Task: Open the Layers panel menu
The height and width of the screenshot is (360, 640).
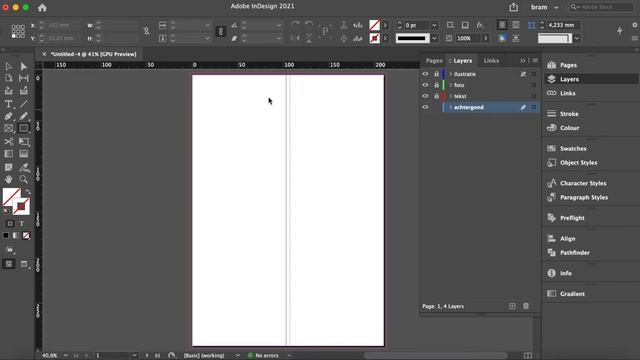Action: click(535, 60)
